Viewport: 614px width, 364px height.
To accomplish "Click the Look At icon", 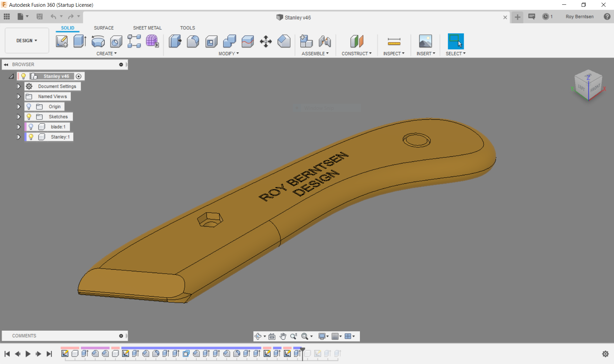I will [x=272, y=336].
